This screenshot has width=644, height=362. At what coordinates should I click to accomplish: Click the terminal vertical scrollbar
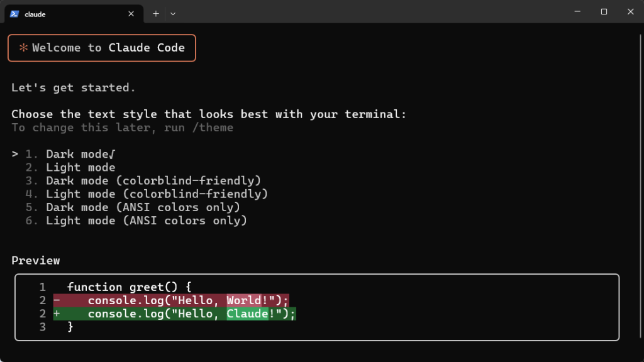tap(640, 187)
